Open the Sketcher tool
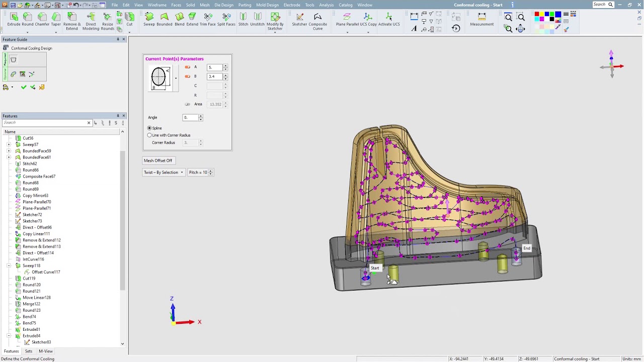 [299, 20]
